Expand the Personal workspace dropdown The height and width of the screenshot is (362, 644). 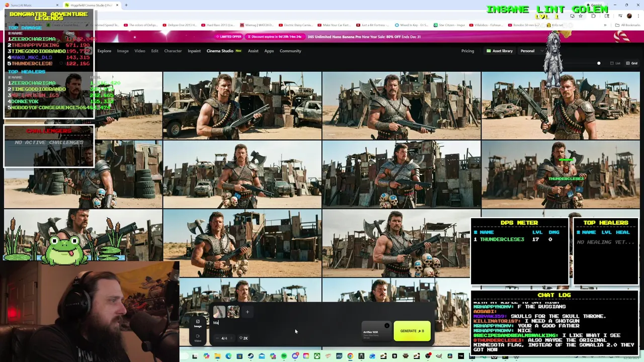coord(531,51)
